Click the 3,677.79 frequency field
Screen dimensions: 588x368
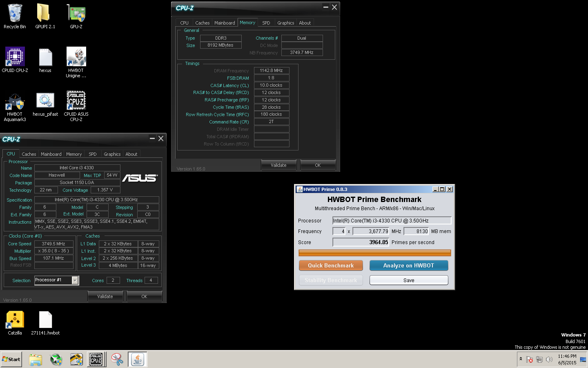371,231
